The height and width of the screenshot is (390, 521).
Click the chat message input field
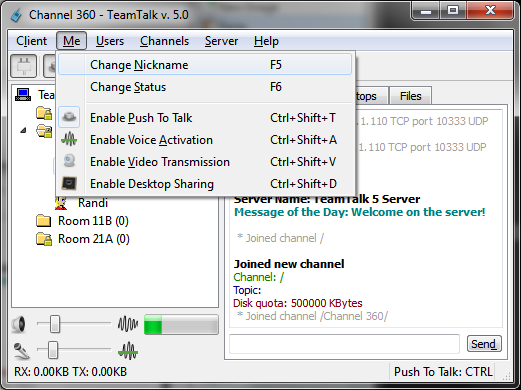tap(344, 344)
